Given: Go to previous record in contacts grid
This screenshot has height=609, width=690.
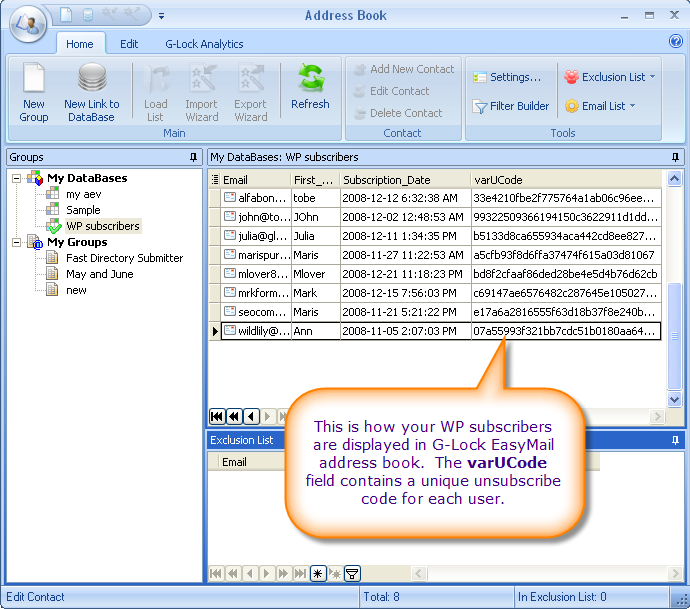Looking at the screenshot, I should 251,416.
